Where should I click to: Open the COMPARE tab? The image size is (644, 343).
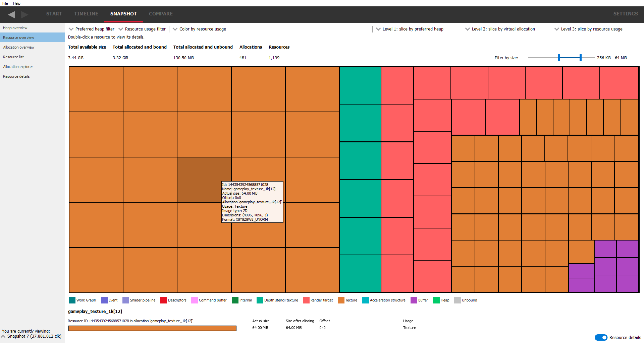coord(161,14)
